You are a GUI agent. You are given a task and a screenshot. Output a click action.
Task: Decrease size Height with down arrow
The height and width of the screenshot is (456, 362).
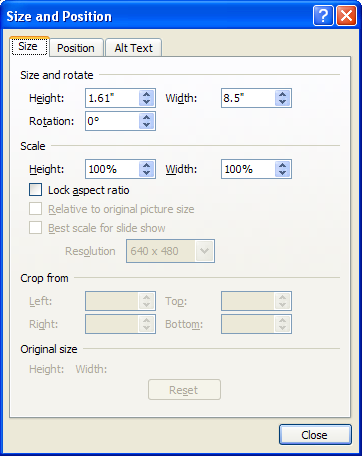[146, 102]
